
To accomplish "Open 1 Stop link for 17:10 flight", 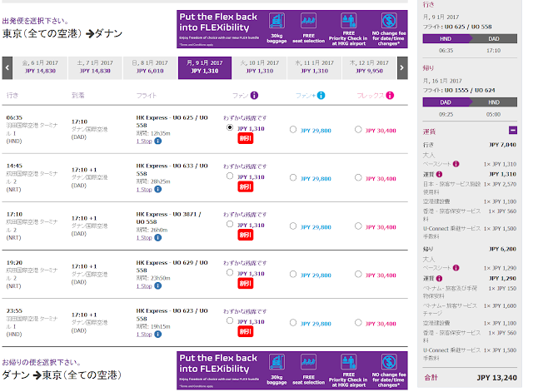I will pos(144,238).
